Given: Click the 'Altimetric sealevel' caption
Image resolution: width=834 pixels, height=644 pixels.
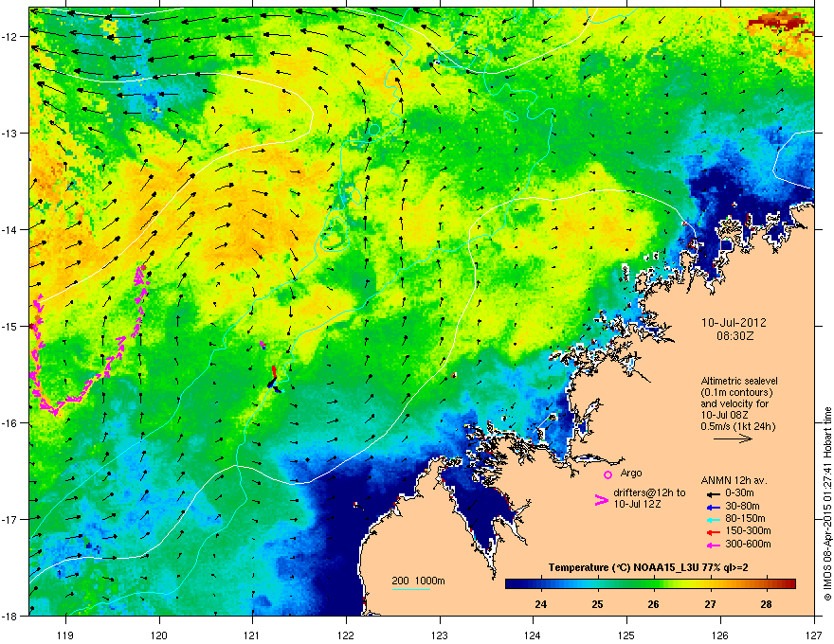Looking at the screenshot, I should click(739, 381).
